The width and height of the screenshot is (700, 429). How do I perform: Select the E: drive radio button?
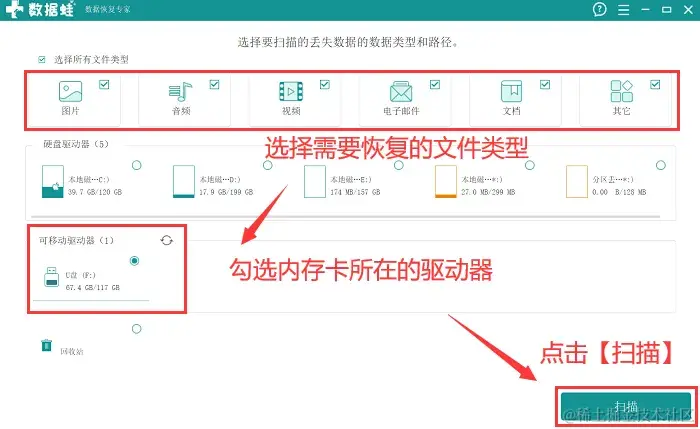[399, 165]
